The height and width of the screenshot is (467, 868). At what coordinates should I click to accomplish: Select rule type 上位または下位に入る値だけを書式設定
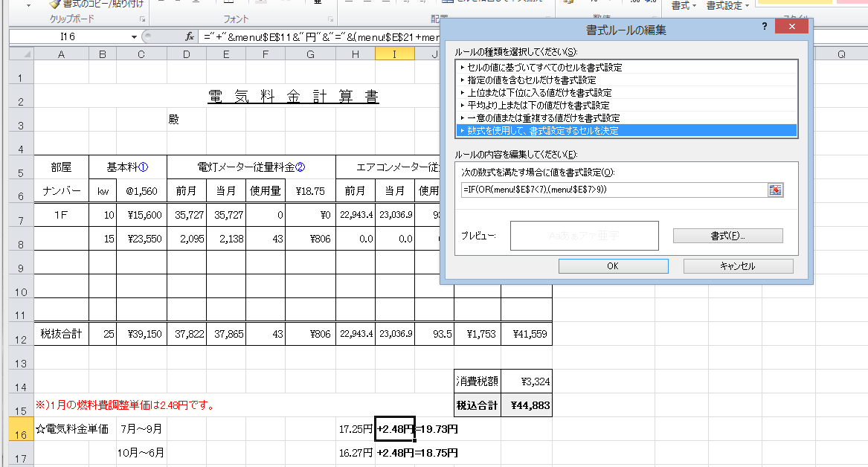click(626, 93)
